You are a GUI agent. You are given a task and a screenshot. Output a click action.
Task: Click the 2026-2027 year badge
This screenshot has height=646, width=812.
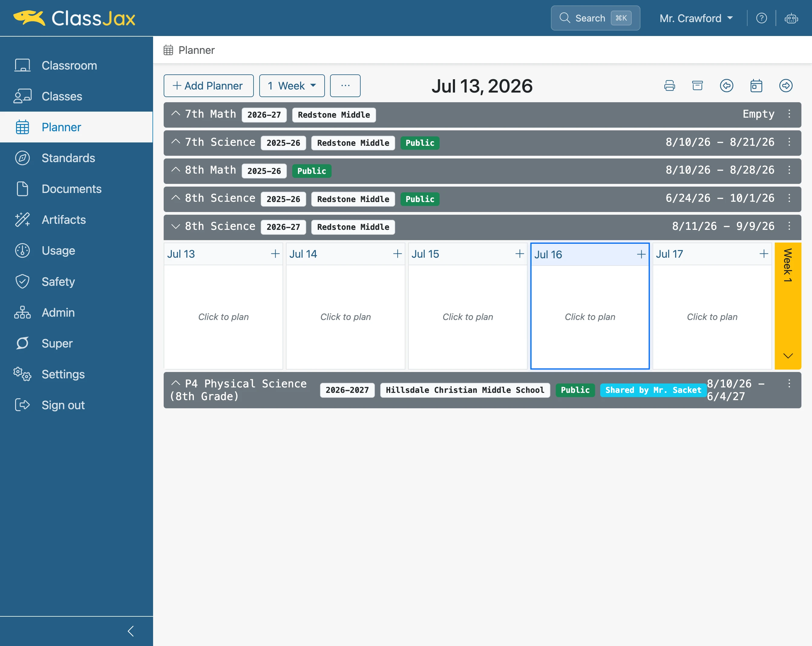[347, 390]
